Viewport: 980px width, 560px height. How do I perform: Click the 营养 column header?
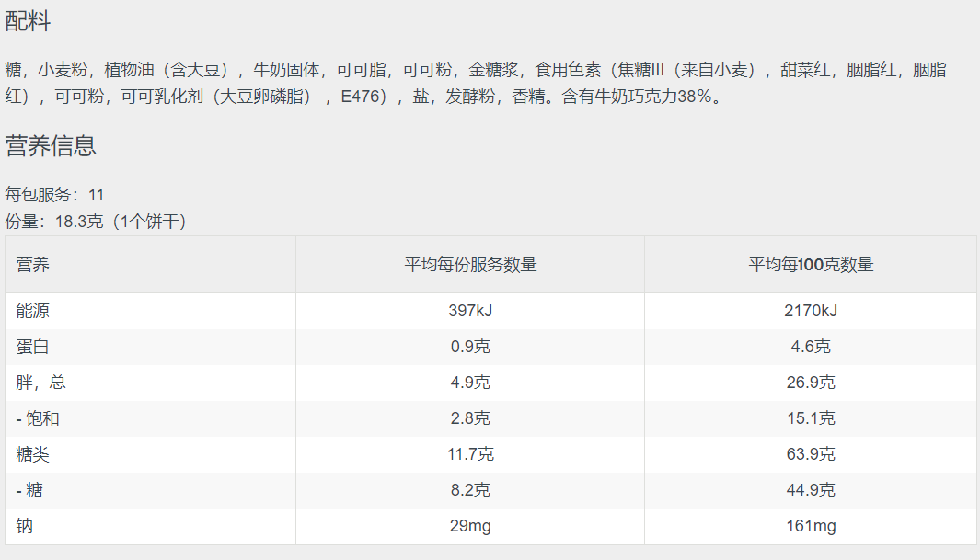click(33, 265)
